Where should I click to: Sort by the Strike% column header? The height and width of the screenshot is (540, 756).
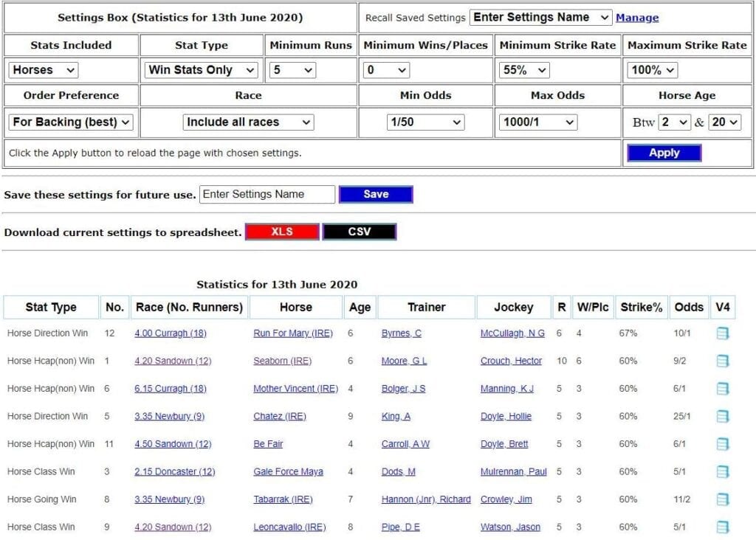[x=642, y=308]
